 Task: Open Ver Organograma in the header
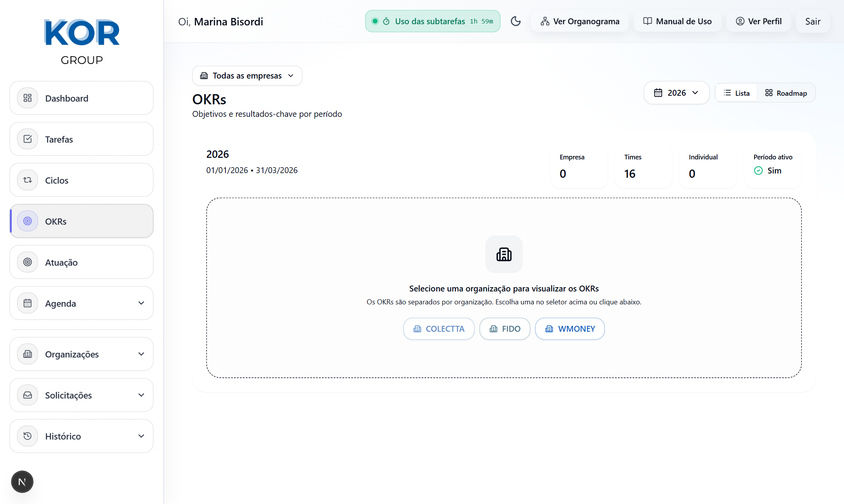(x=580, y=21)
